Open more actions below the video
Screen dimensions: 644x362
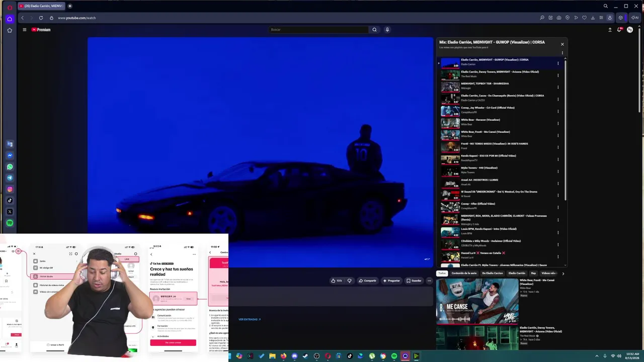429,281
